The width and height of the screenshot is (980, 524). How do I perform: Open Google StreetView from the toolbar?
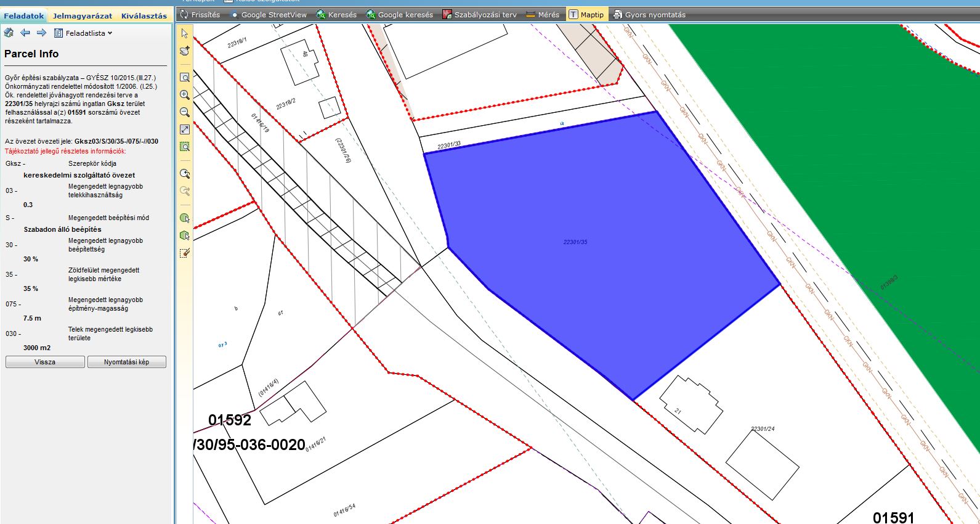pyautogui.click(x=269, y=14)
